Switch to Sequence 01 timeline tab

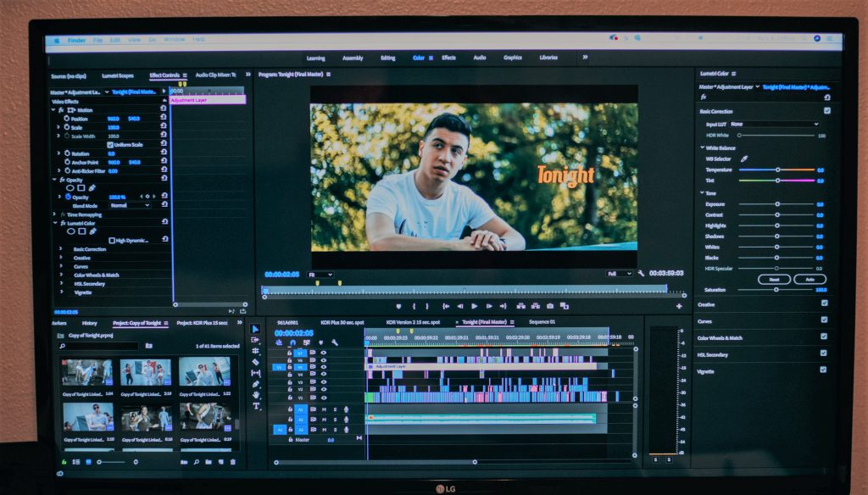tap(542, 322)
